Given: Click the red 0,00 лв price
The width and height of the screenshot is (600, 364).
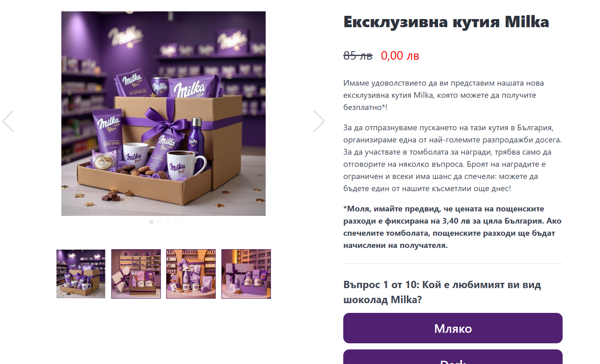Looking at the screenshot, I should [x=400, y=56].
